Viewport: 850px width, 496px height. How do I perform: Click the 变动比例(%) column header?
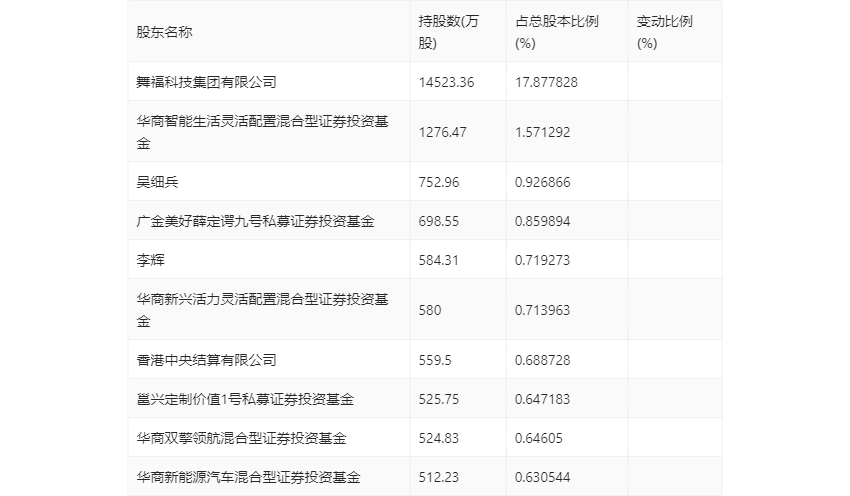[665, 32]
